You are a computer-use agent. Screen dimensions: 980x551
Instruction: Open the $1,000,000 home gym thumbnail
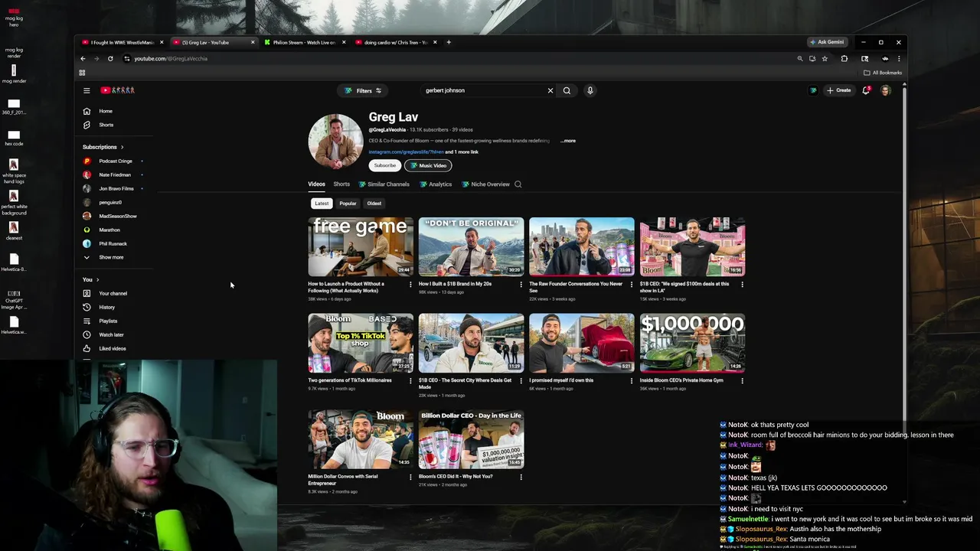coord(692,343)
